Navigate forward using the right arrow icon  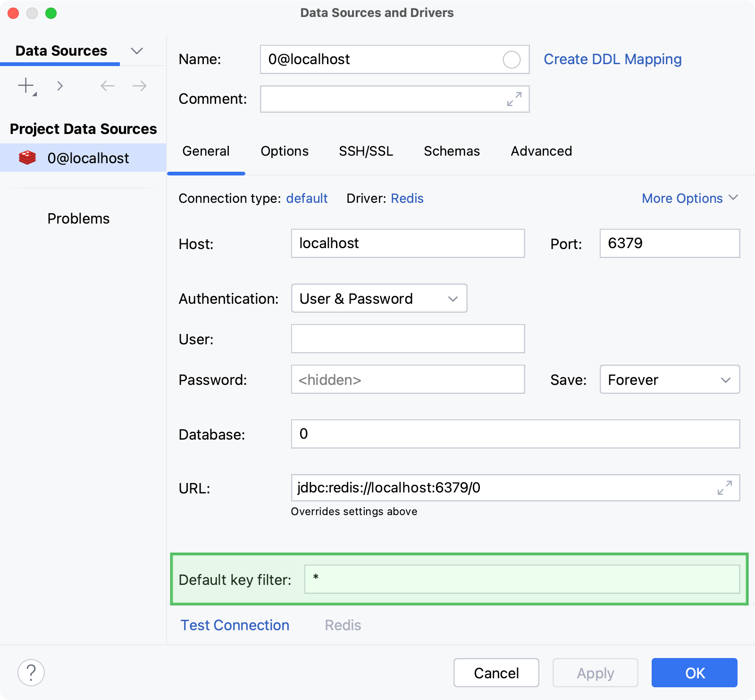(138, 85)
